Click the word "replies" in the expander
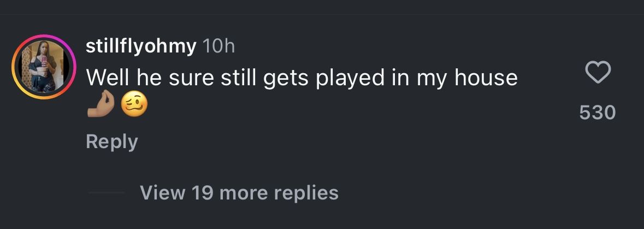 (306, 192)
